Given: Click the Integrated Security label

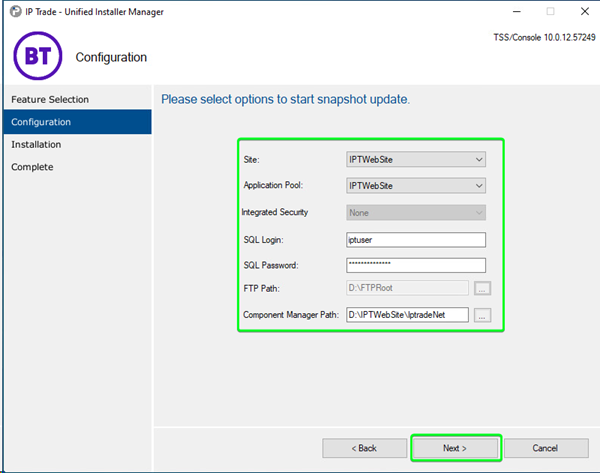Looking at the screenshot, I should pos(275,212).
